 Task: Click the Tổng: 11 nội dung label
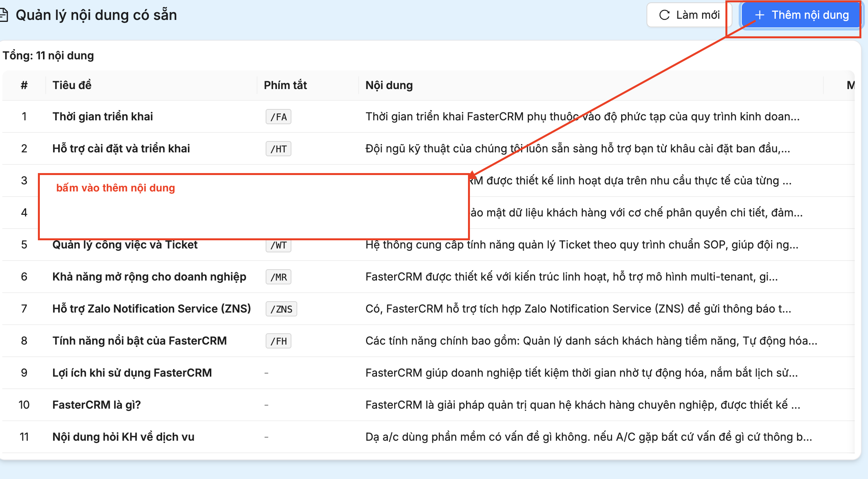click(48, 55)
